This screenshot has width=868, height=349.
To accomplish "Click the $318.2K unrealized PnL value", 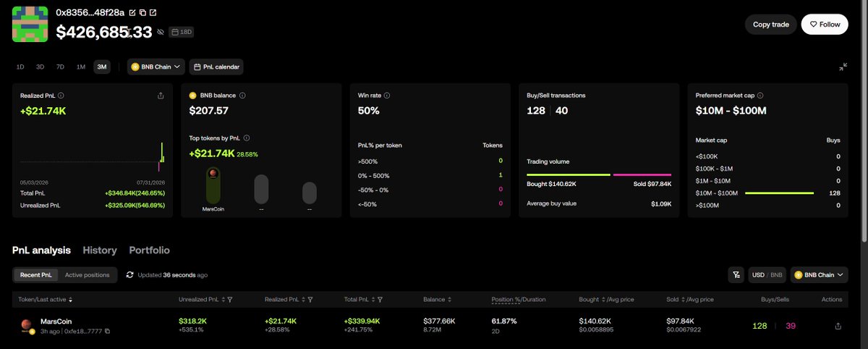I will click(x=192, y=321).
